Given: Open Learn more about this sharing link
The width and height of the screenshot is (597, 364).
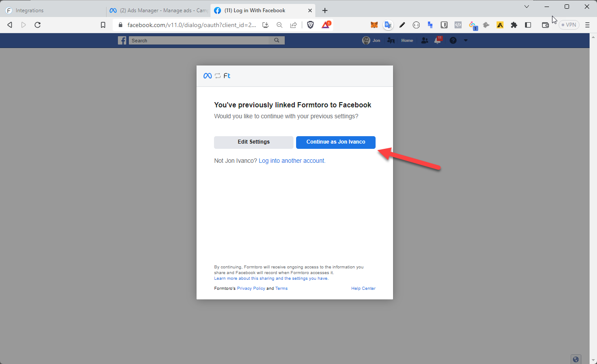Looking at the screenshot, I should coord(271,278).
